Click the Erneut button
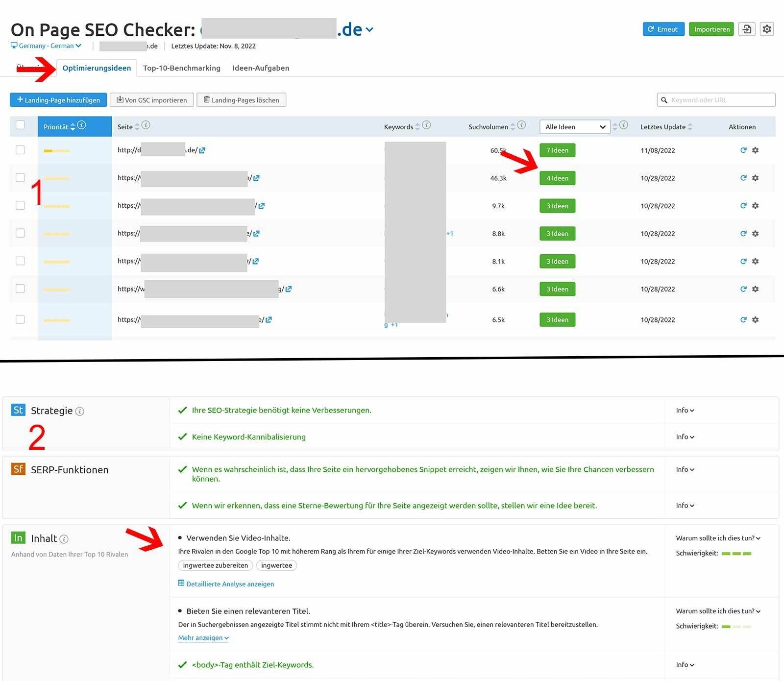 (x=663, y=29)
